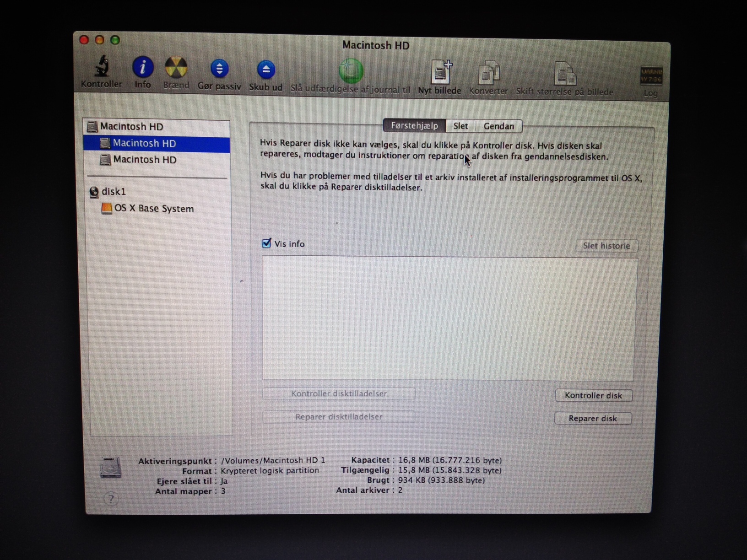Click the Kontroller disk button

(x=593, y=395)
